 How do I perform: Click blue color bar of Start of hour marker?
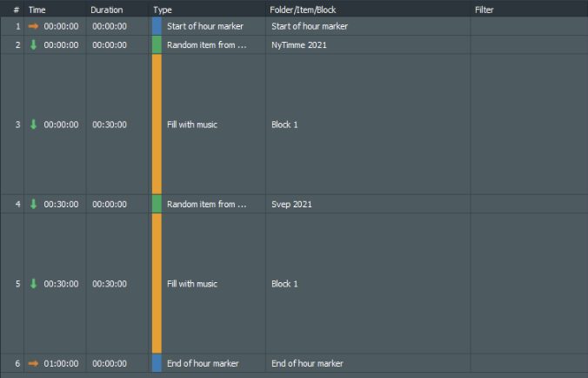157,26
